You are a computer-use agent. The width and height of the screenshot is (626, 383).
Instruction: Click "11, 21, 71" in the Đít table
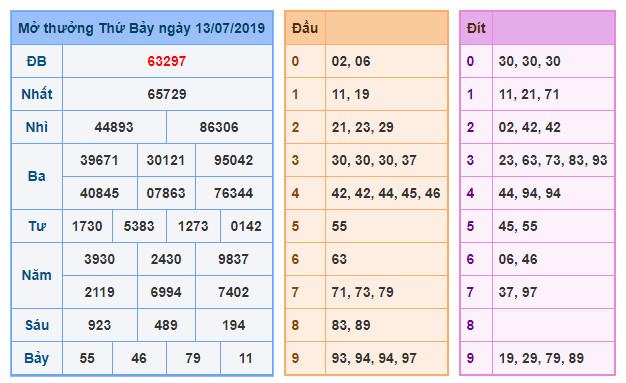point(529,94)
